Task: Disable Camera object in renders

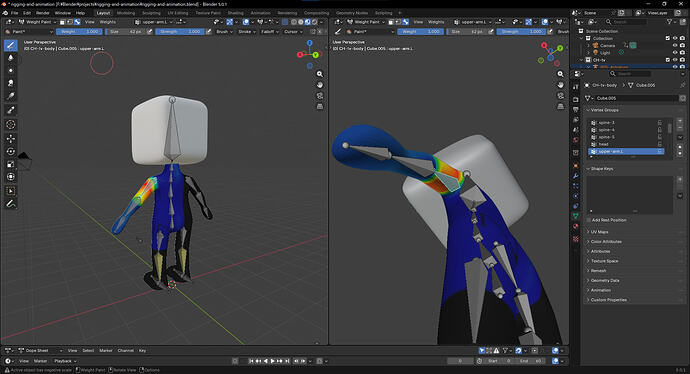Action: coord(682,45)
